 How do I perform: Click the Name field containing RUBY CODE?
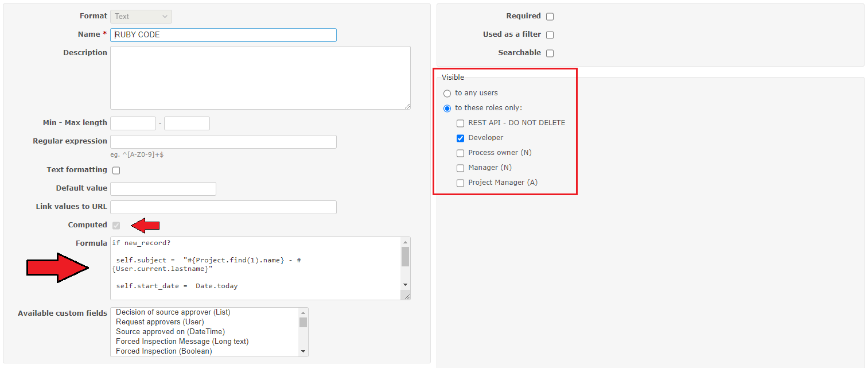223,34
